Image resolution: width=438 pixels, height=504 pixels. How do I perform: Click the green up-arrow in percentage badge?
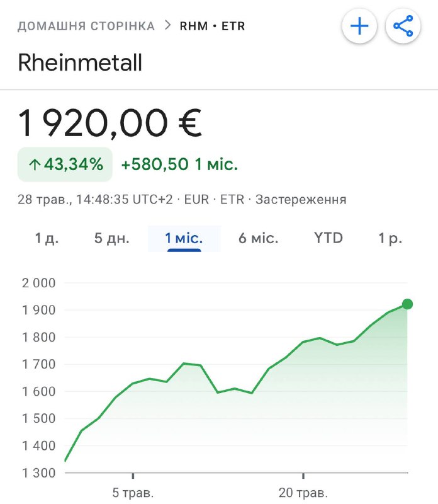(x=35, y=164)
